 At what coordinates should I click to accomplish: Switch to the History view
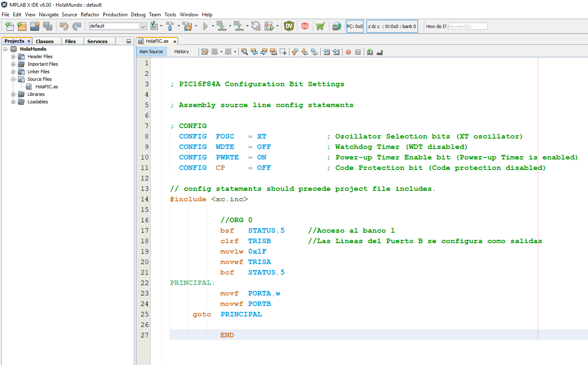coord(182,51)
